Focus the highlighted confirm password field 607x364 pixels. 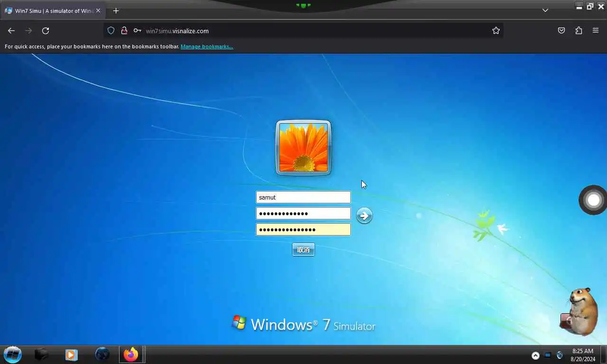[303, 229]
